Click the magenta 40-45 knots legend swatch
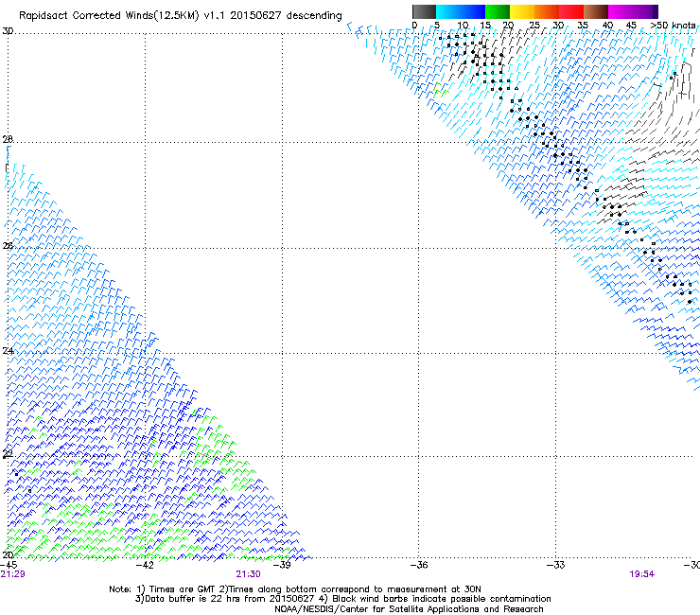Image resolution: width=700 pixels, height=615 pixels. [x=621, y=11]
